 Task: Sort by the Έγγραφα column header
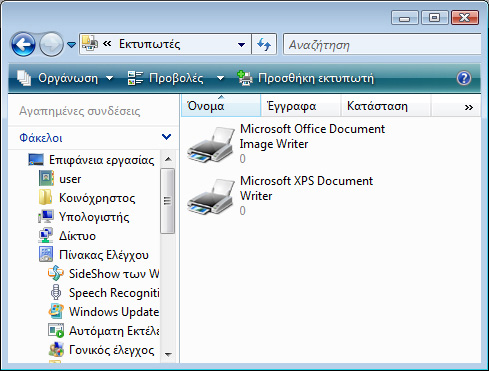301,106
